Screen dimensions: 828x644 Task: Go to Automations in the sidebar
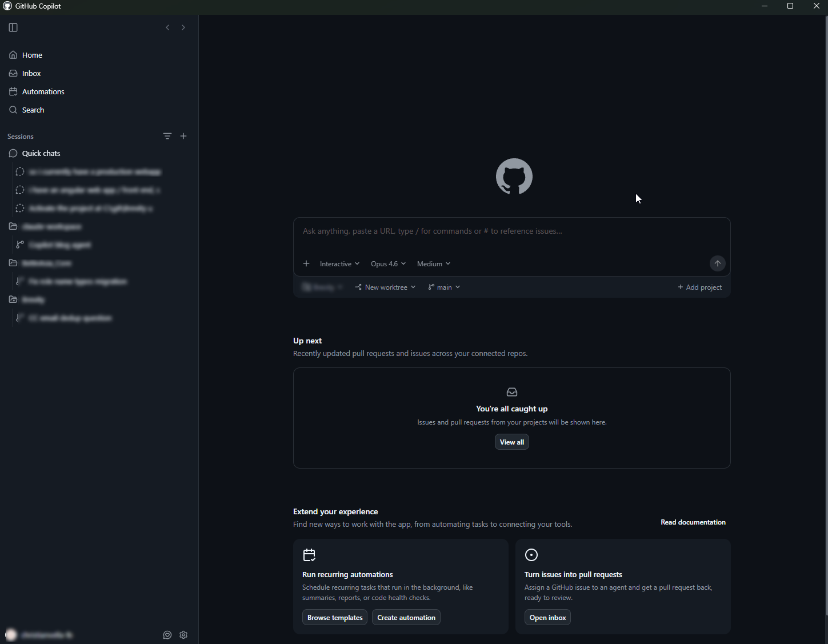[x=99, y=91]
